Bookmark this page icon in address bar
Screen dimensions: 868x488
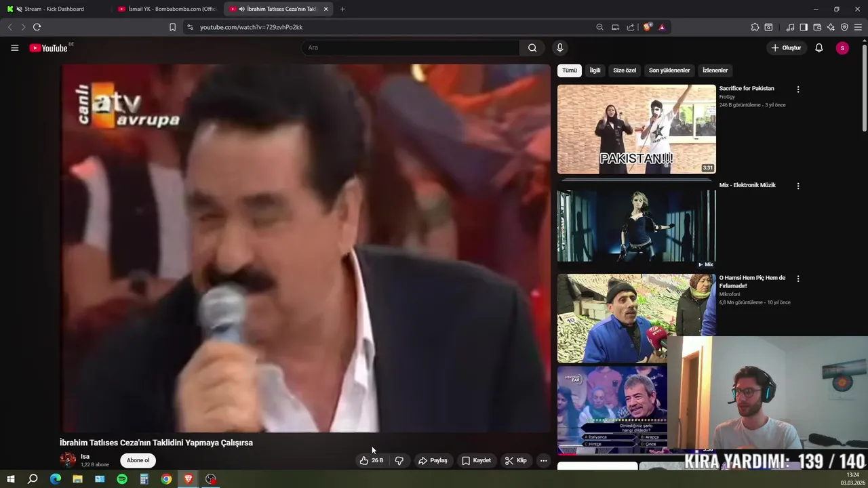coord(172,27)
